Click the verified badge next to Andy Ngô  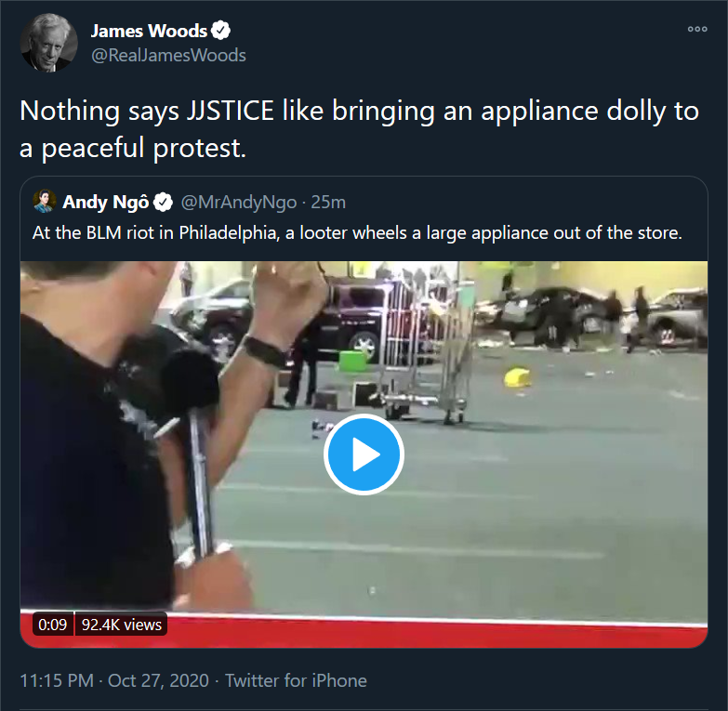click(x=163, y=202)
